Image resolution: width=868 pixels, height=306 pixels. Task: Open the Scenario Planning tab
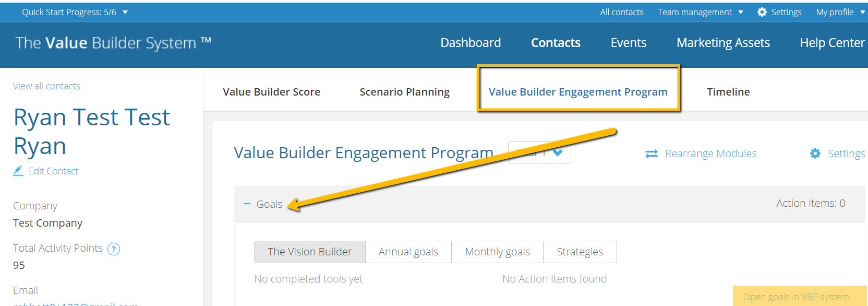pyautogui.click(x=405, y=92)
